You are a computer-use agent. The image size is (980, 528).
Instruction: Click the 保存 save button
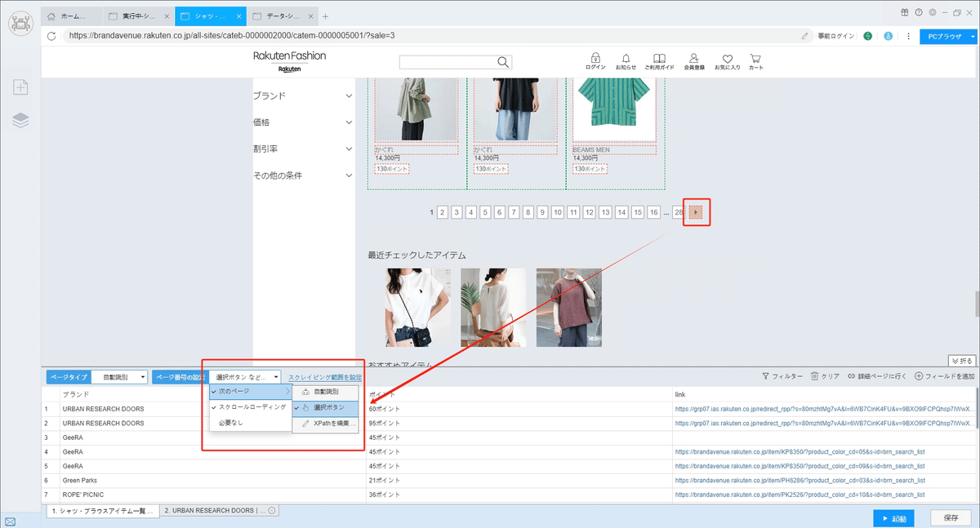tap(951, 518)
